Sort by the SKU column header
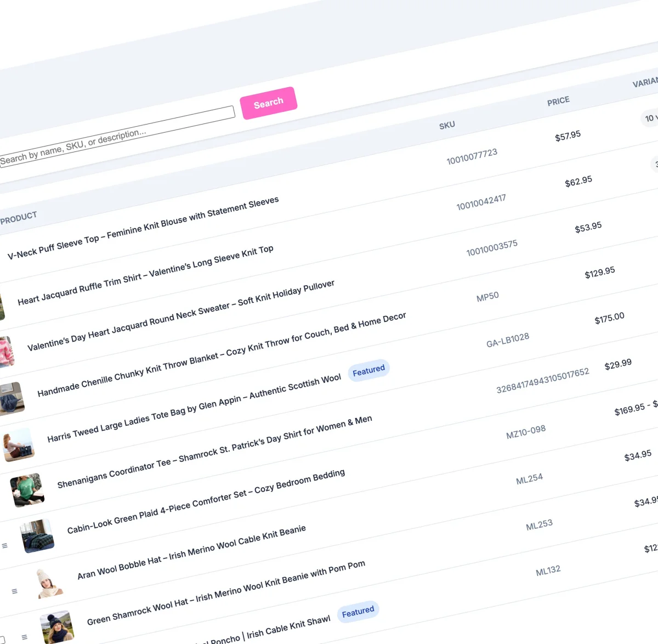The height and width of the screenshot is (644, 658). coord(447,125)
